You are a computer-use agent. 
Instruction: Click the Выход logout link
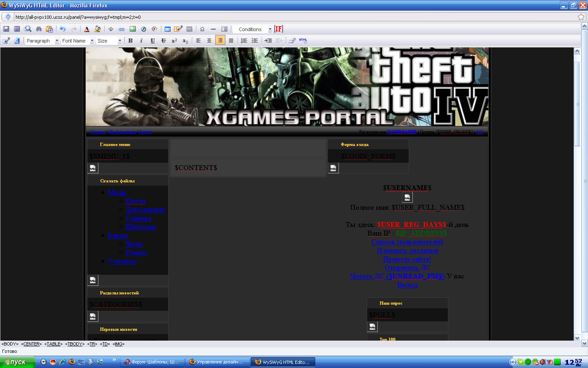[x=408, y=285]
